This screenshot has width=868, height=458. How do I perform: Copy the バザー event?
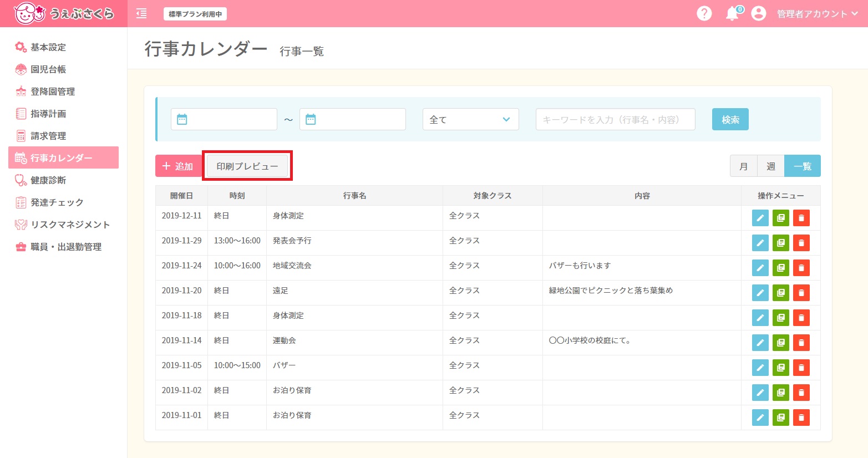coord(781,368)
